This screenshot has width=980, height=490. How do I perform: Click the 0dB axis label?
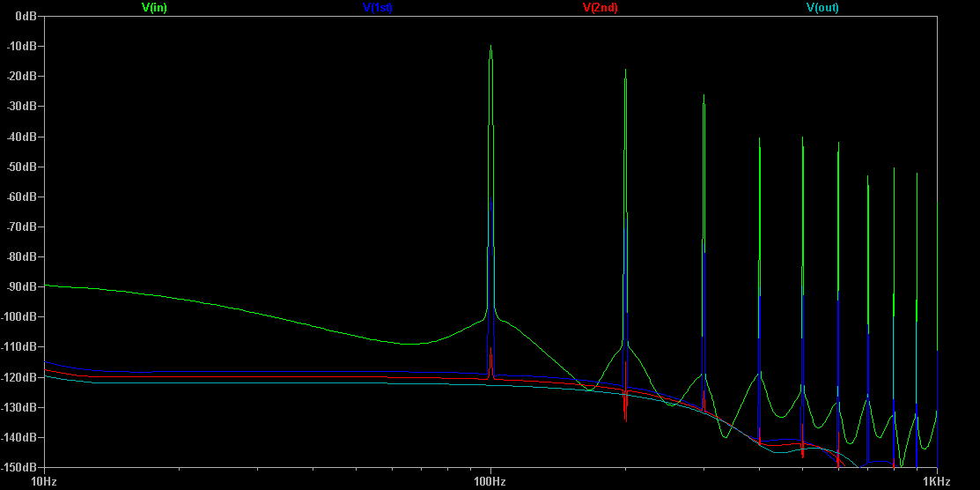tap(25, 16)
